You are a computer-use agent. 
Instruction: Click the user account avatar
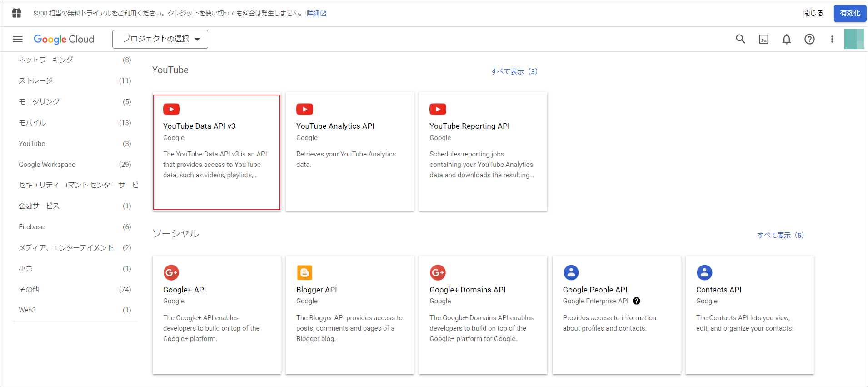point(854,39)
